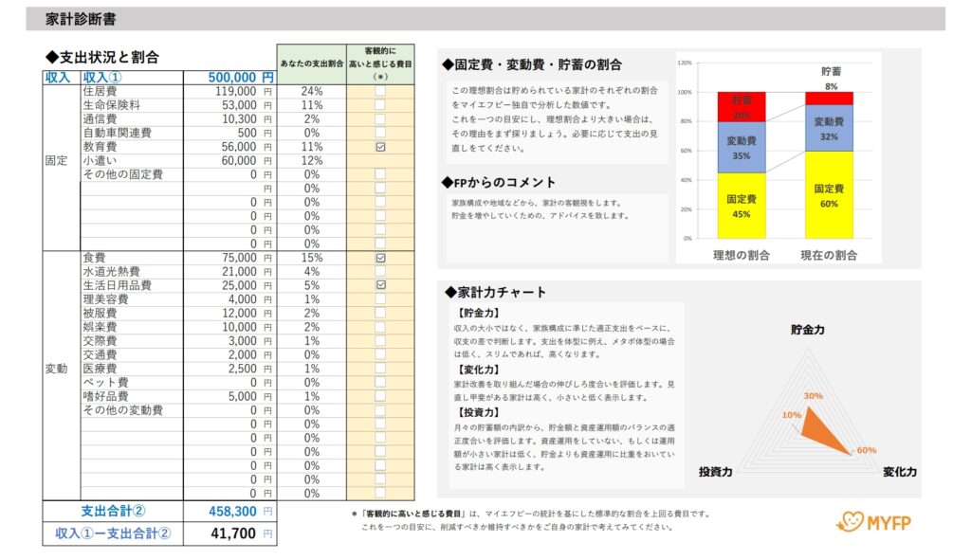Select the 収入①ー支出合計② balance 41,700
The width and height of the screenshot is (971, 560).
click(230, 533)
